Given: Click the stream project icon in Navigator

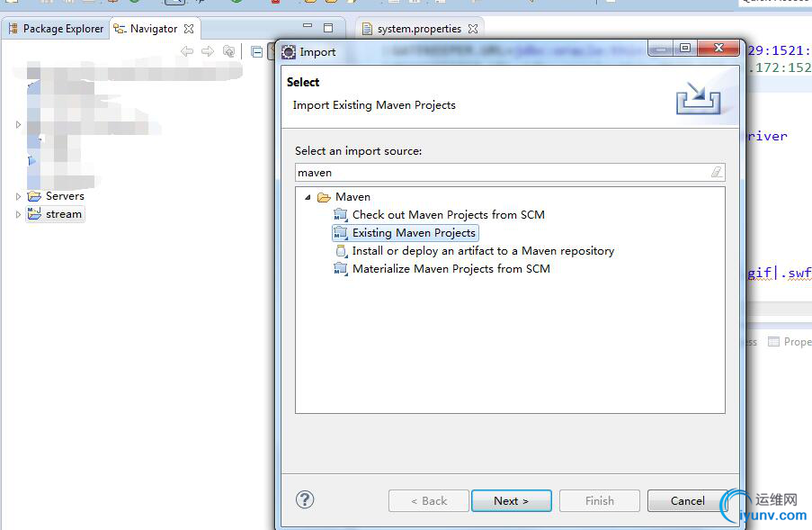Looking at the screenshot, I should [34, 213].
